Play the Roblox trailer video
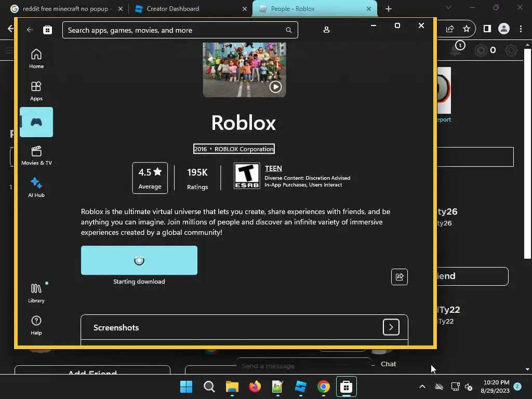532x399 pixels. (275, 87)
